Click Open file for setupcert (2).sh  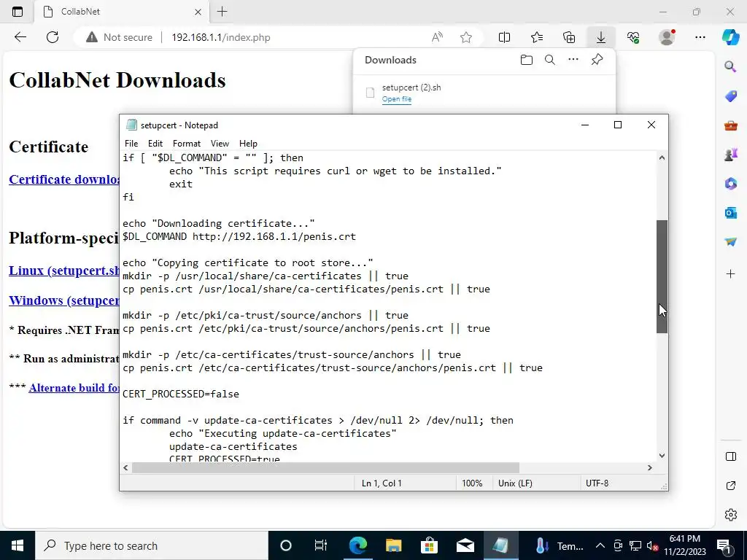click(x=396, y=99)
